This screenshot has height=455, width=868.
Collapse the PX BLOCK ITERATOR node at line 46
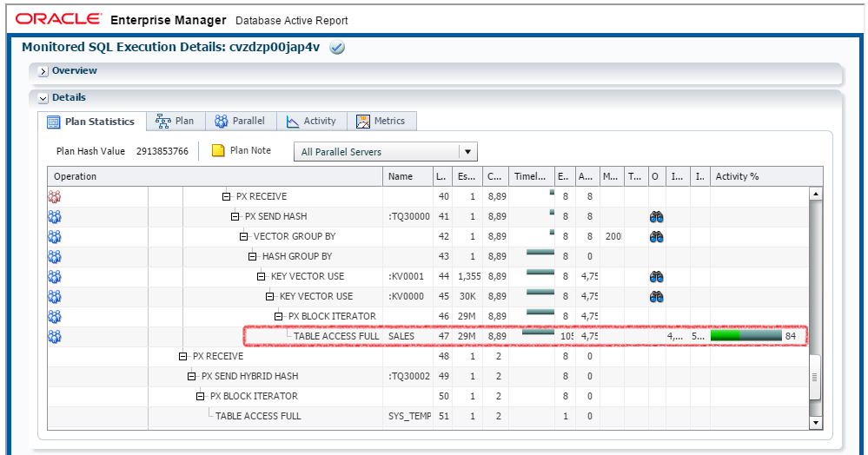[x=279, y=317]
